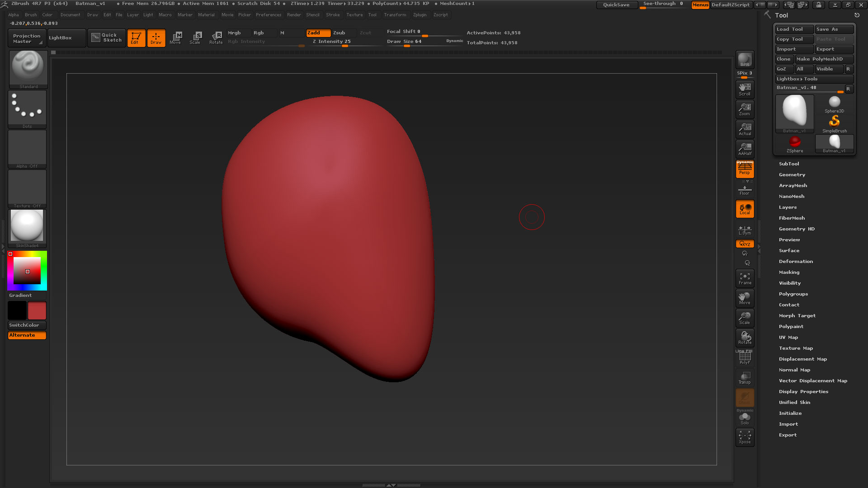Select the ZSphere tool

tap(794, 144)
